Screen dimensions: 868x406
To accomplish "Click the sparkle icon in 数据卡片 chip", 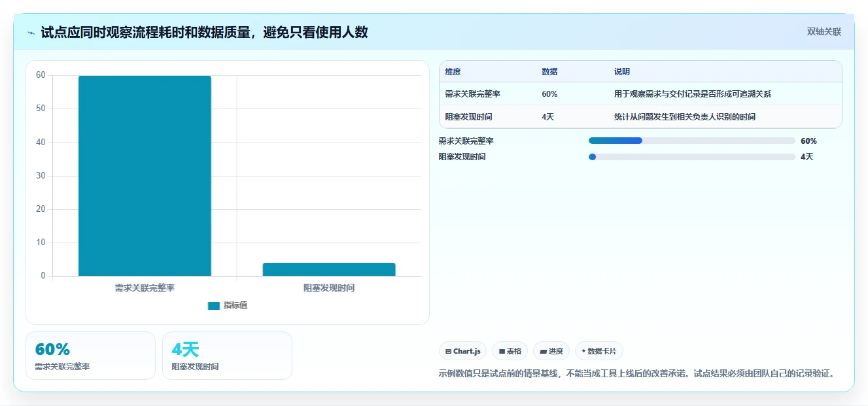I will click(x=583, y=351).
